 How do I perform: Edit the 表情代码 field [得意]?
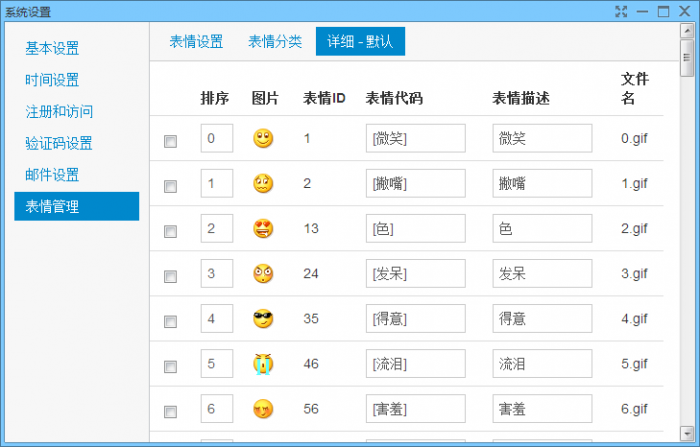pos(416,319)
